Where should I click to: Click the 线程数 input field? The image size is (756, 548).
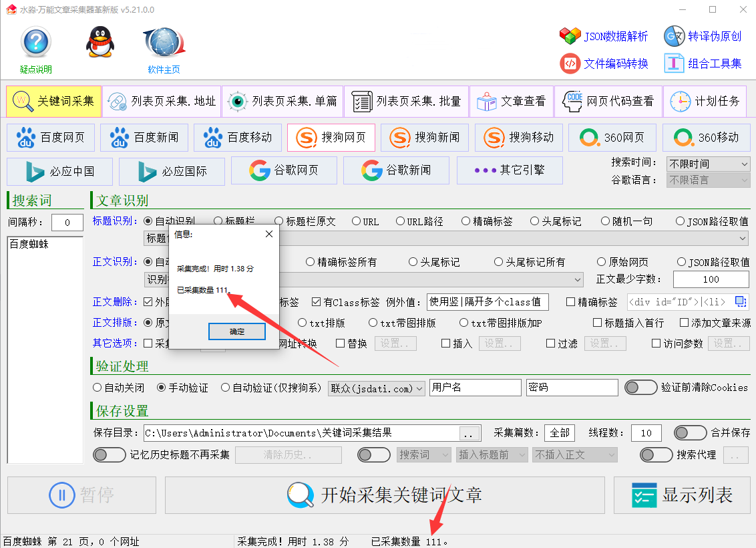point(646,433)
